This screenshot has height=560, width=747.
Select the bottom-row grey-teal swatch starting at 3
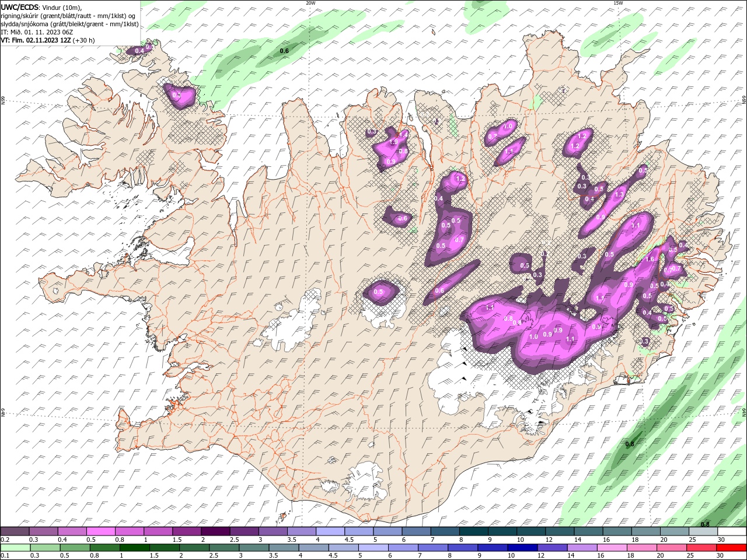(254, 548)
